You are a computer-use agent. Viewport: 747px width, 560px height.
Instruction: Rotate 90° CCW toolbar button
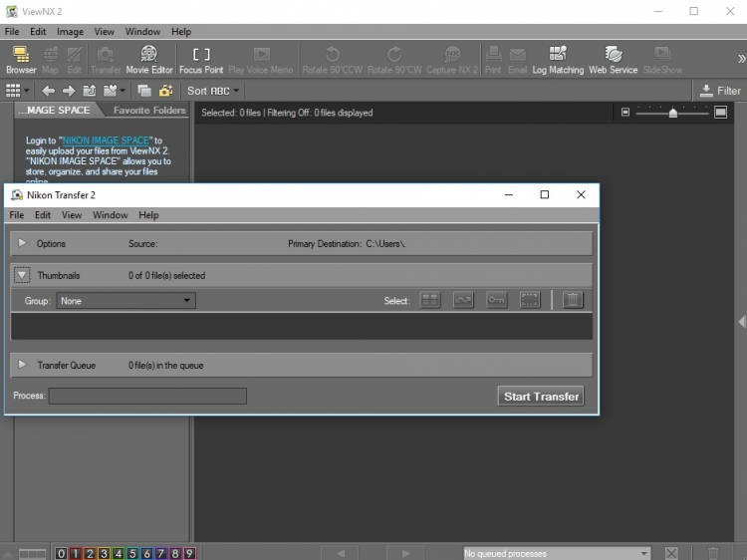(x=332, y=60)
